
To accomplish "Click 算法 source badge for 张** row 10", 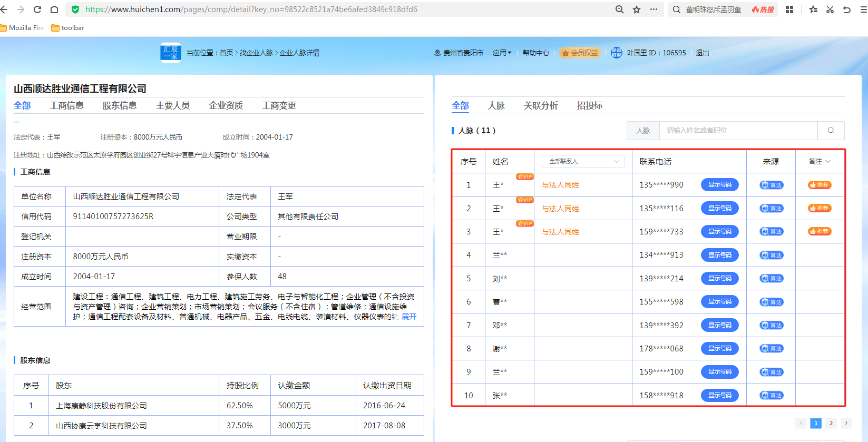I will (772, 395).
